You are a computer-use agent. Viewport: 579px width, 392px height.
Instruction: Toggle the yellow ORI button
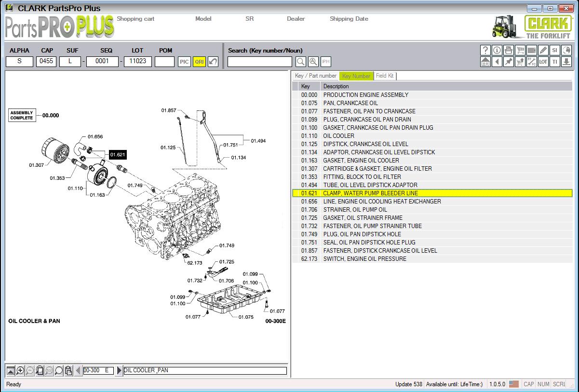(199, 62)
